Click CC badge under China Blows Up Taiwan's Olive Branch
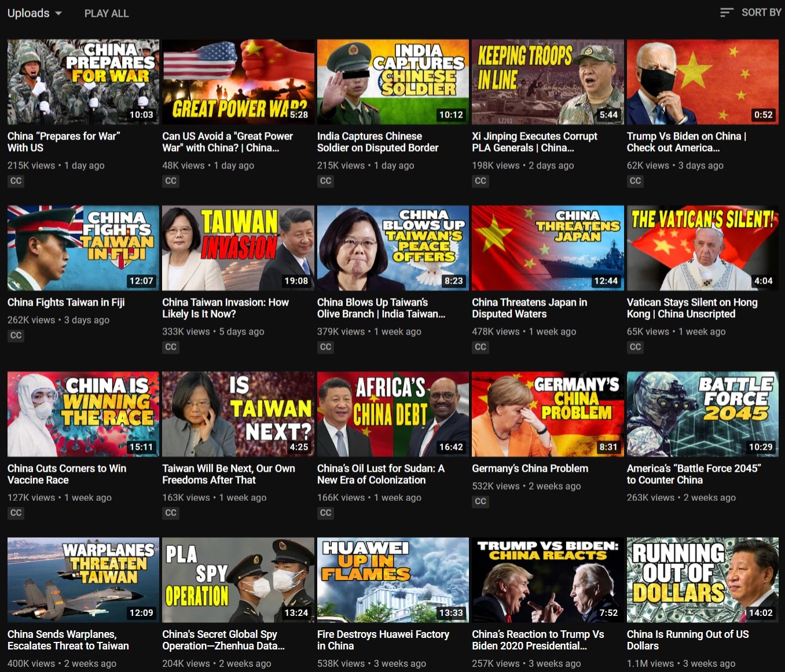The image size is (785, 672). pos(326,347)
